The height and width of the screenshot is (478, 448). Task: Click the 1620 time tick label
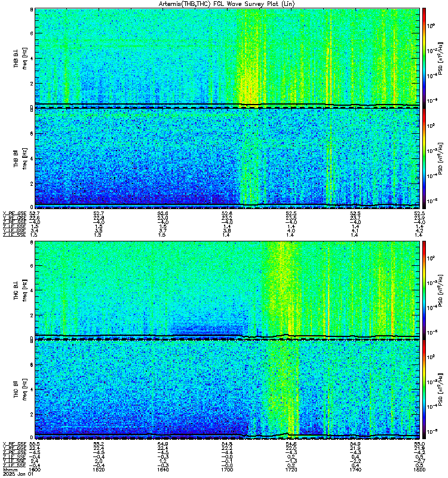pos(99,470)
